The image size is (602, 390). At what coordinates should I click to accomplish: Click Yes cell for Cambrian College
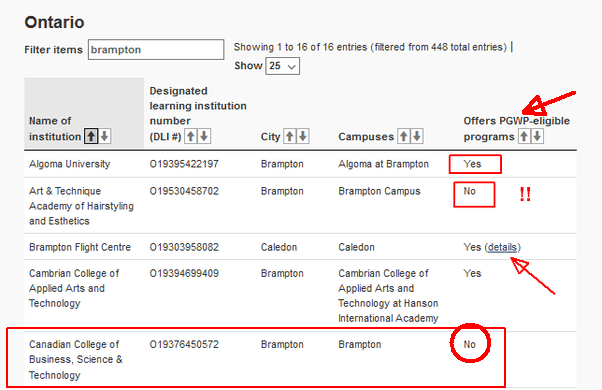[x=472, y=273]
